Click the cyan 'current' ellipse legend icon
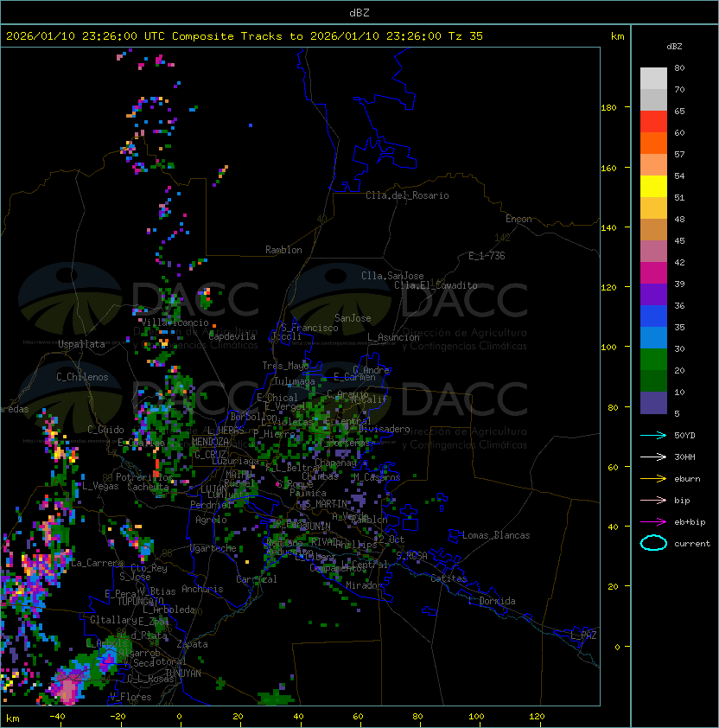Viewport: 719px width, 728px height. point(653,543)
